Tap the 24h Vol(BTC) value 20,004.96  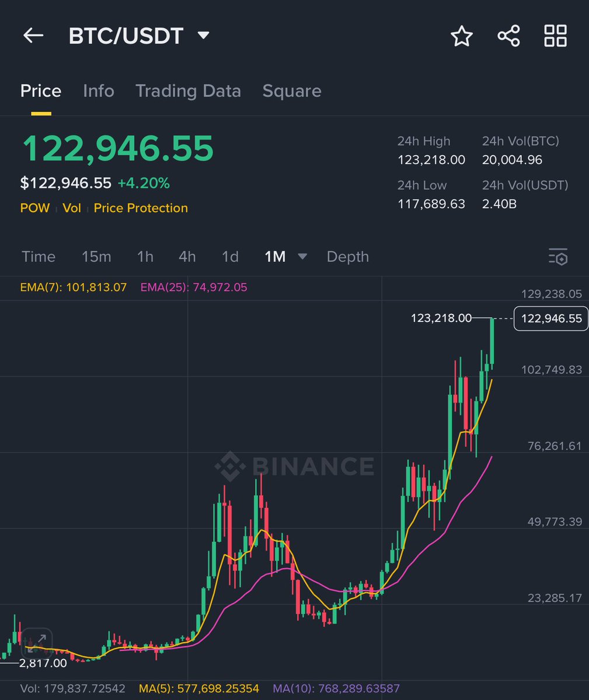[x=512, y=160]
